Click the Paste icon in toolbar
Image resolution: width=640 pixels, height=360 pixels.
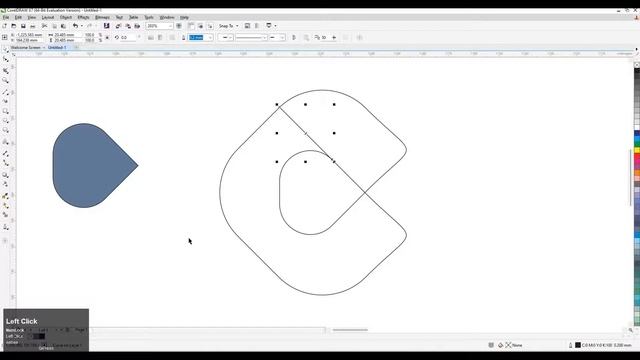point(63,26)
